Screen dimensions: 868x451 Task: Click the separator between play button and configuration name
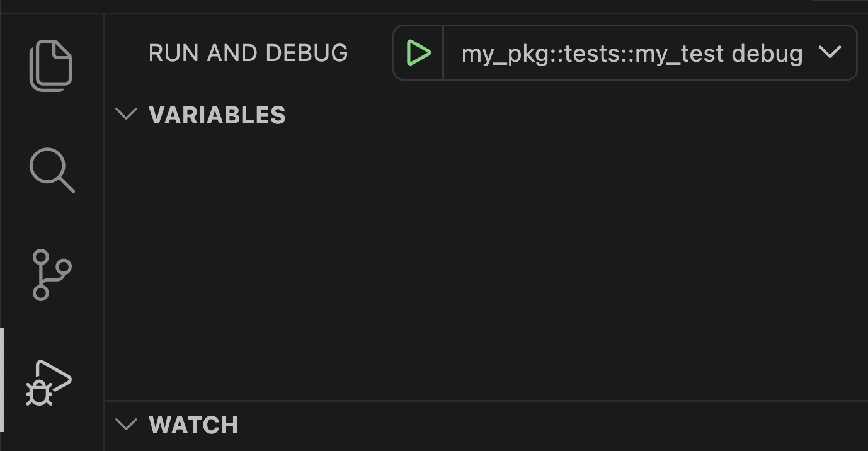coord(443,53)
